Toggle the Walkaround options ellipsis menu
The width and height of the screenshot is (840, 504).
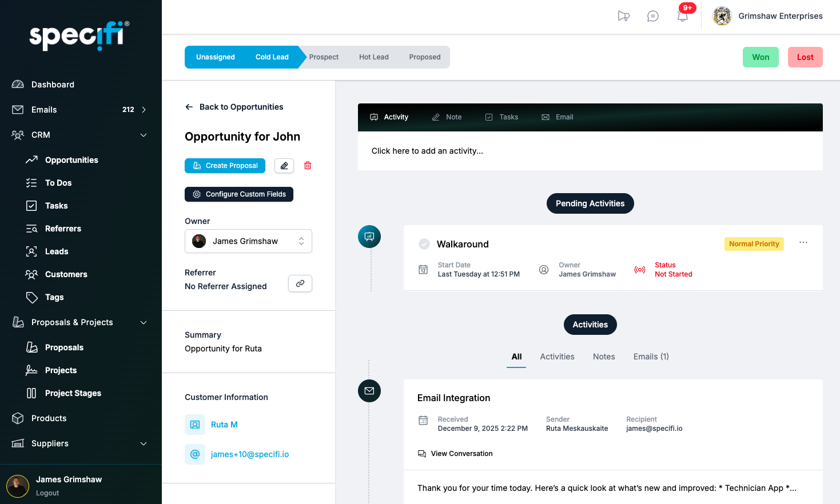803,242
